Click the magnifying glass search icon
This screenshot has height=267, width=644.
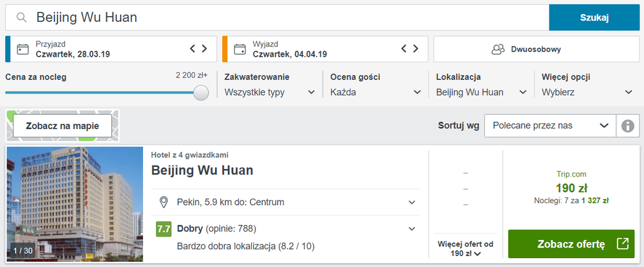tap(21, 17)
